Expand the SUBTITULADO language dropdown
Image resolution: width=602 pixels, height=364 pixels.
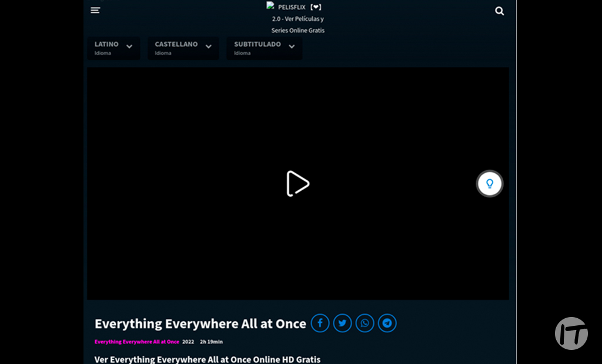click(x=264, y=48)
